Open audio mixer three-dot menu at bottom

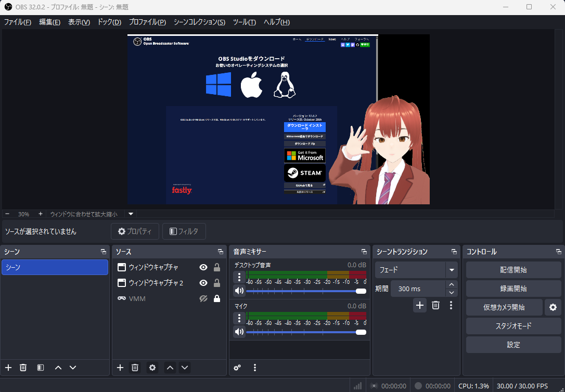click(x=255, y=368)
